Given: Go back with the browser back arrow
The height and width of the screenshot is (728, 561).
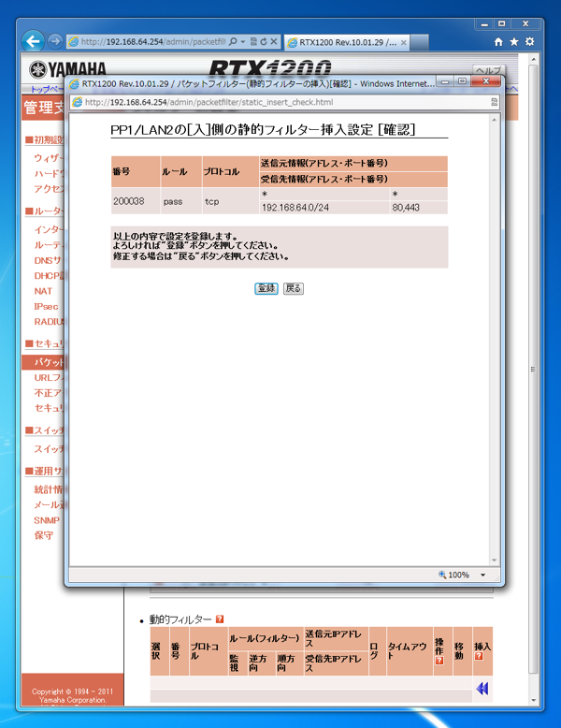Looking at the screenshot, I should 33,42.
